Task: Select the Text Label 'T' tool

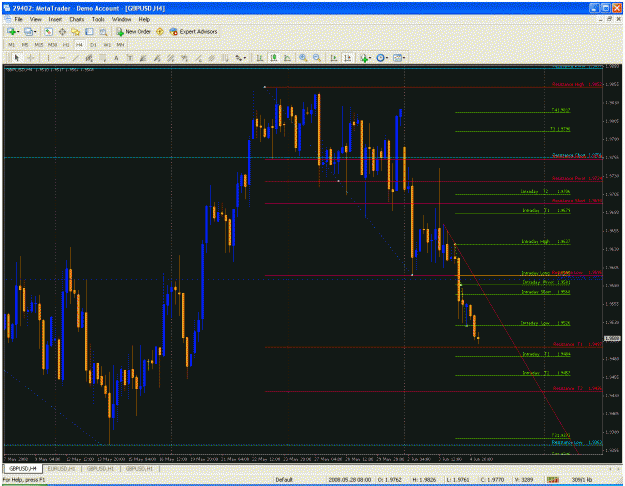Action: pos(130,58)
